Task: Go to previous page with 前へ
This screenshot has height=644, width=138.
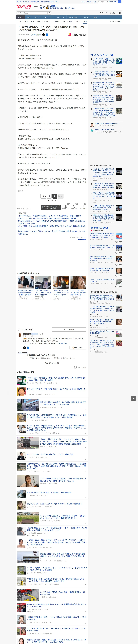Action: click(x=43, y=196)
